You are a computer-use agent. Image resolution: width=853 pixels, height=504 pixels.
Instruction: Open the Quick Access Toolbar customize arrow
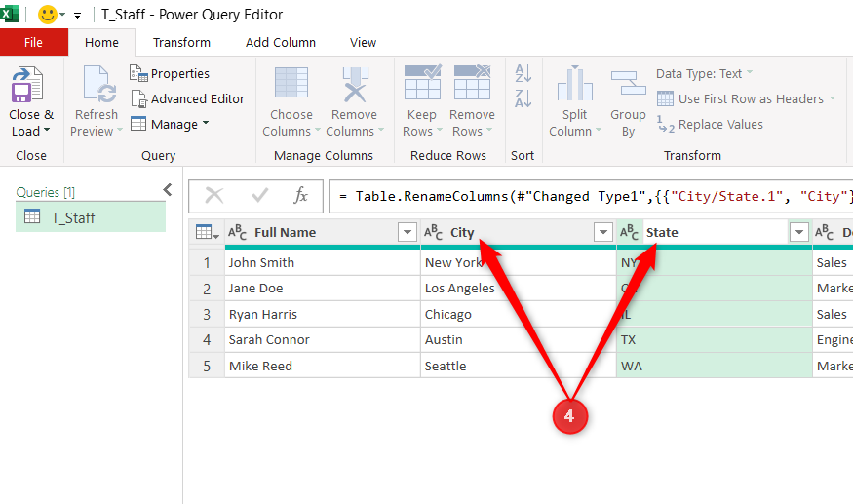point(78,16)
